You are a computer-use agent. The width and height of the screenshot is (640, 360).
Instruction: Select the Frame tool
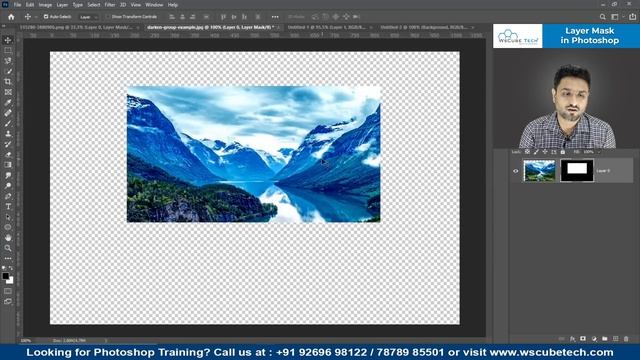[8, 92]
